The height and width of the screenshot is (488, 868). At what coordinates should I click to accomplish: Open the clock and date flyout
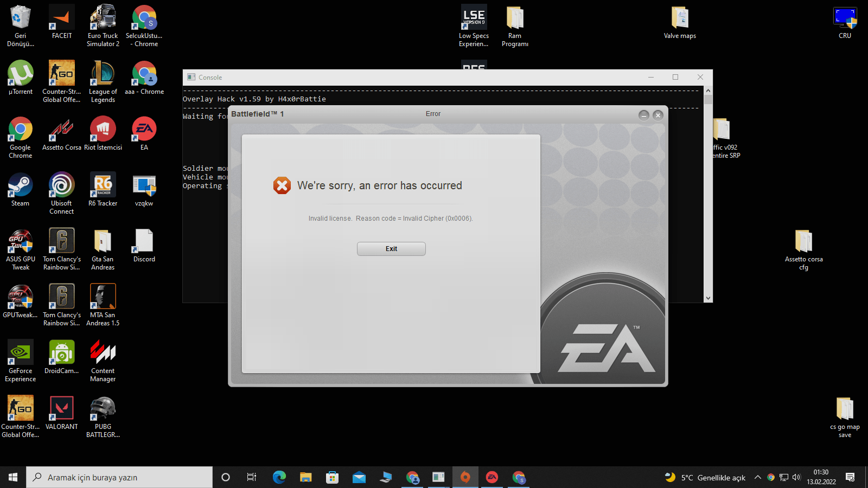tap(821, 477)
